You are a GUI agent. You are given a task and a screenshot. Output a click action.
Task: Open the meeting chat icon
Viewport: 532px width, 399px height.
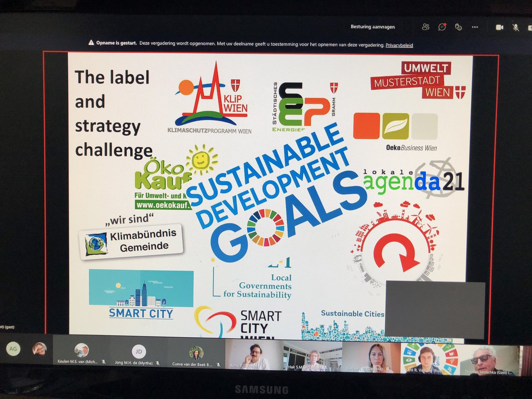(x=442, y=27)
